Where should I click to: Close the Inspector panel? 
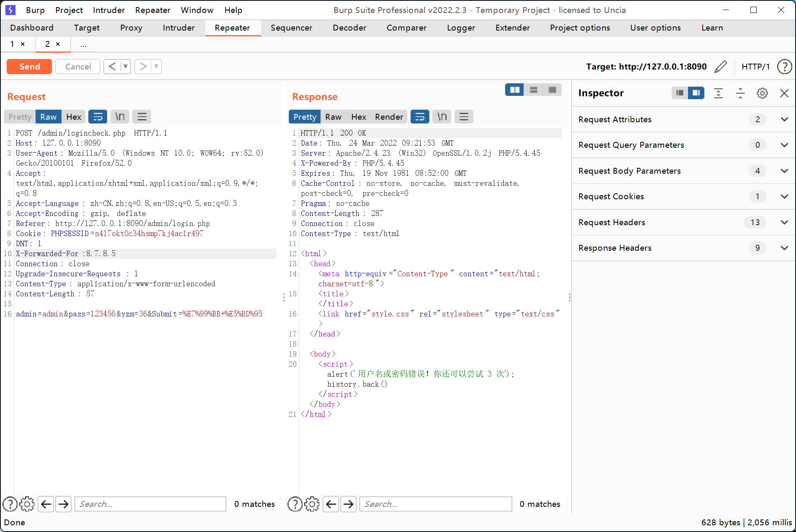click(x=784, y=93)
